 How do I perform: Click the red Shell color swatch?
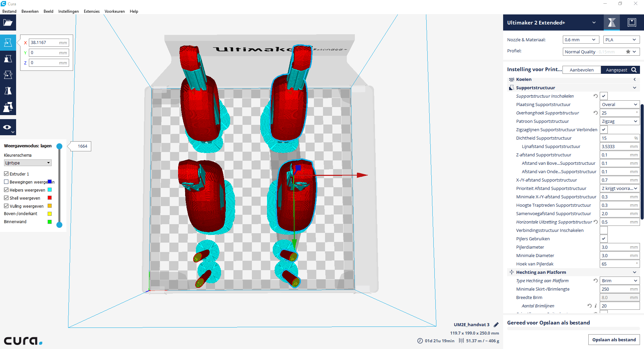(50, 198)
